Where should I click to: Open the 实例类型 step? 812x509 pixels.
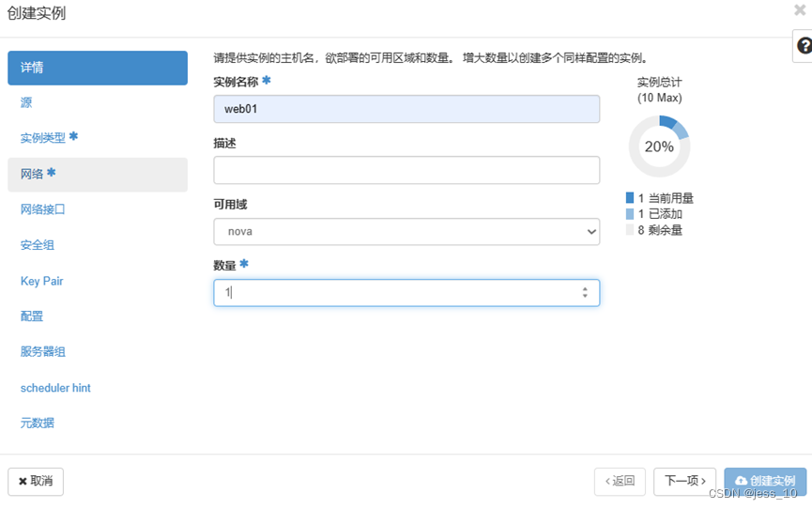pos(49,137)
